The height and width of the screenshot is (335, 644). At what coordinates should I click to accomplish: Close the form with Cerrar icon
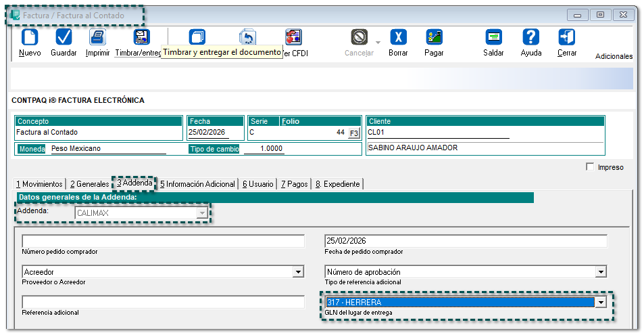pyautogui.click(x=567, y=37)
